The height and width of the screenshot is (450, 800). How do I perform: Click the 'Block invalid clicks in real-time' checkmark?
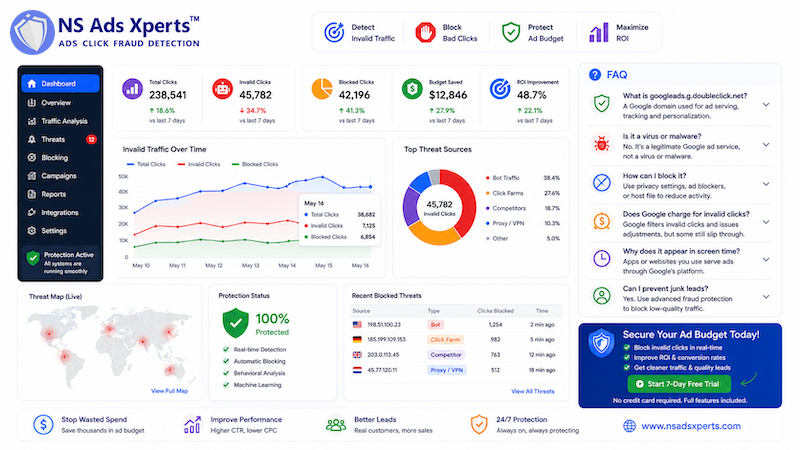627,347
